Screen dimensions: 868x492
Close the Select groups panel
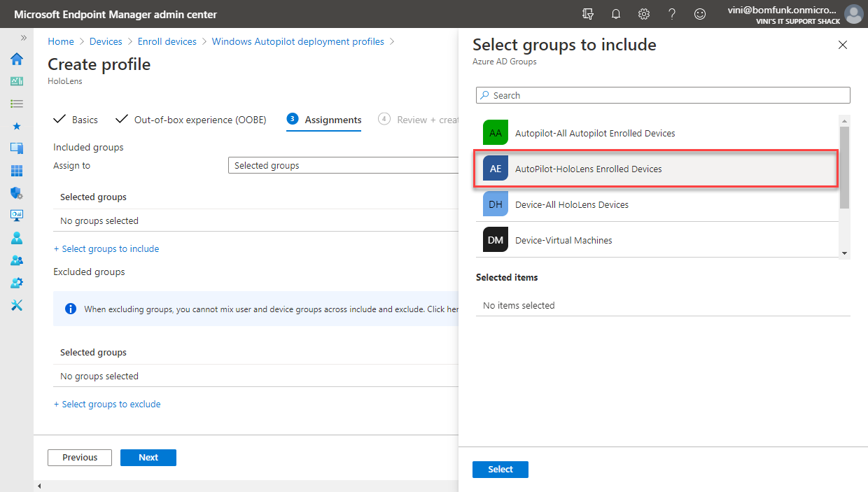click(843, 45)
